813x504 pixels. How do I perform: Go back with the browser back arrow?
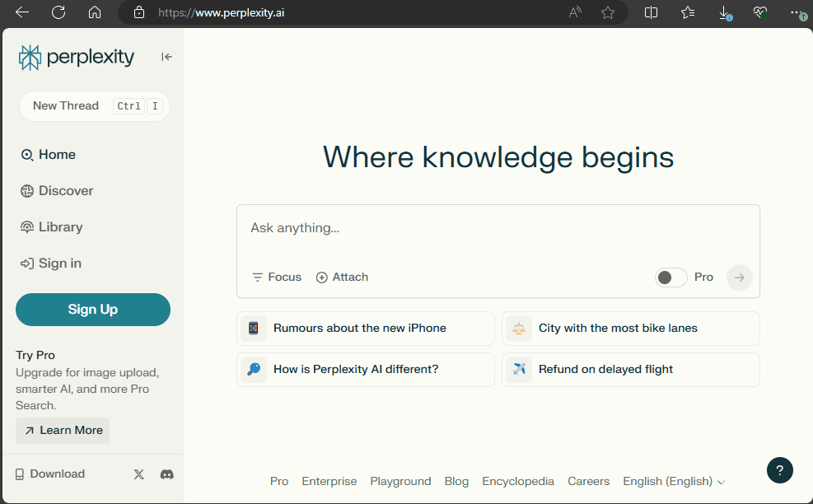(x=22, y=12)
